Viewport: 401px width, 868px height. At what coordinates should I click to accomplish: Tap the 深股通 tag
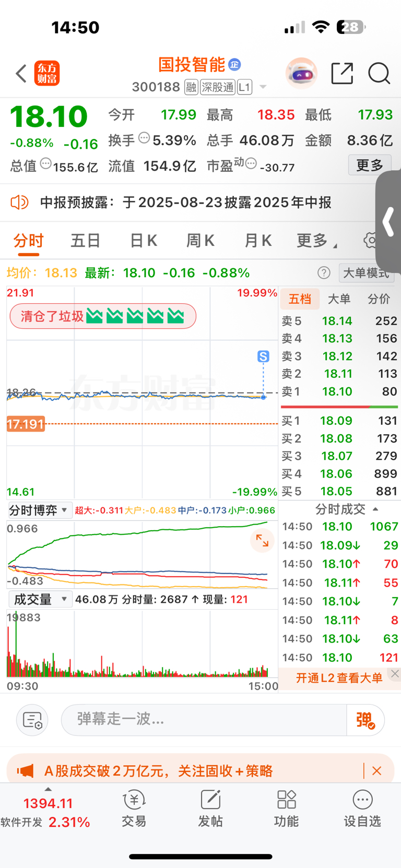[218, 87]
